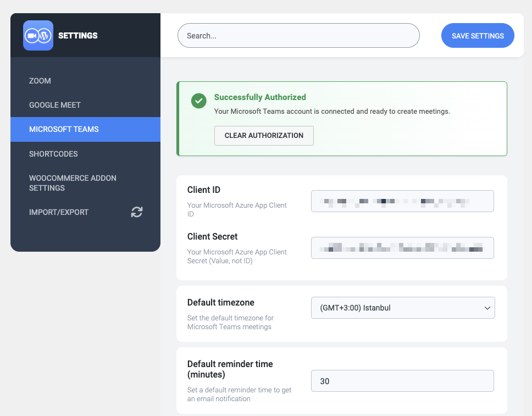Open the Import/Export section

tap(59, 212)
